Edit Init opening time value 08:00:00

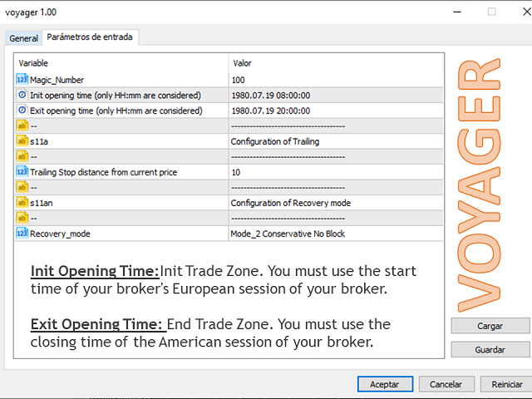tap(336, 96)
